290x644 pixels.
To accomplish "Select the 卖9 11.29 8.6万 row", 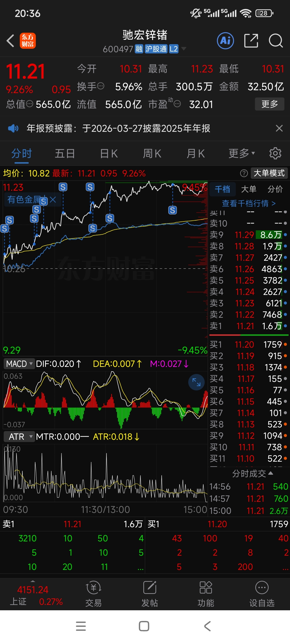I will click(248, 235).
